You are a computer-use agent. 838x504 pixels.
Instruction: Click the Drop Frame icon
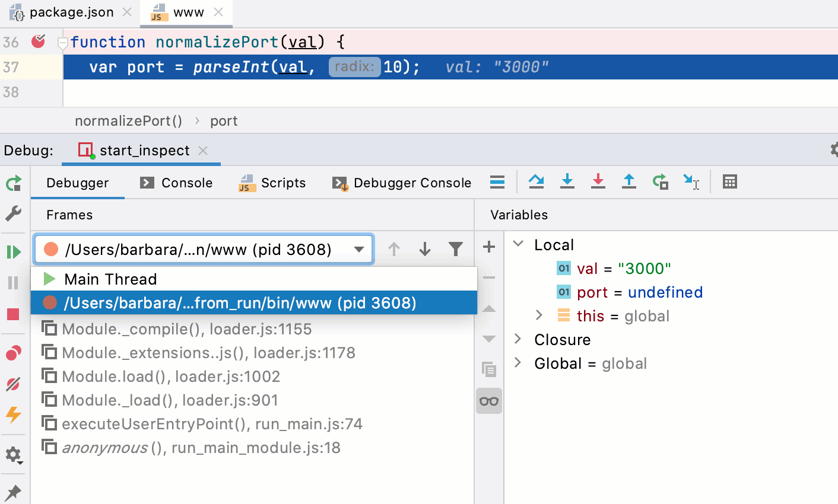(x=660, y=182)
